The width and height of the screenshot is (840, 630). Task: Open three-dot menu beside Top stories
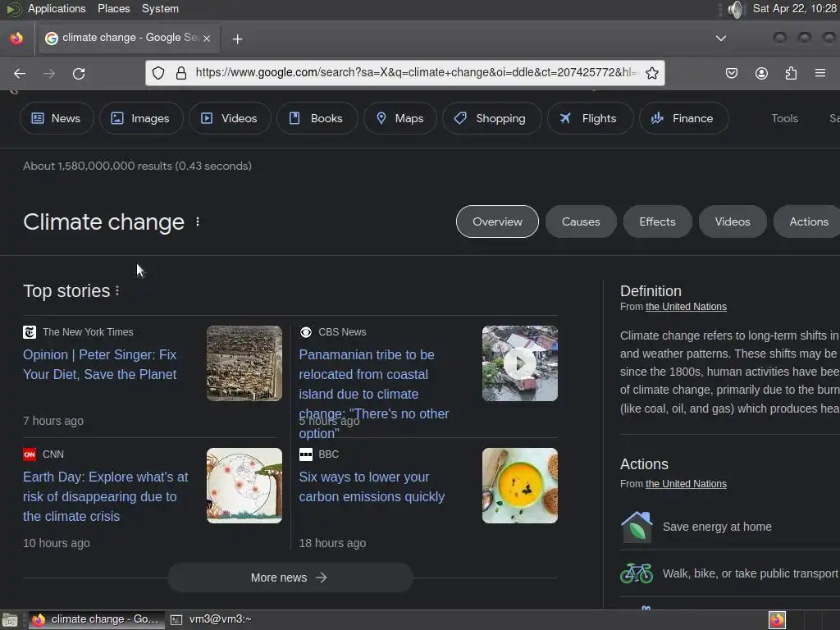(117, 291)
